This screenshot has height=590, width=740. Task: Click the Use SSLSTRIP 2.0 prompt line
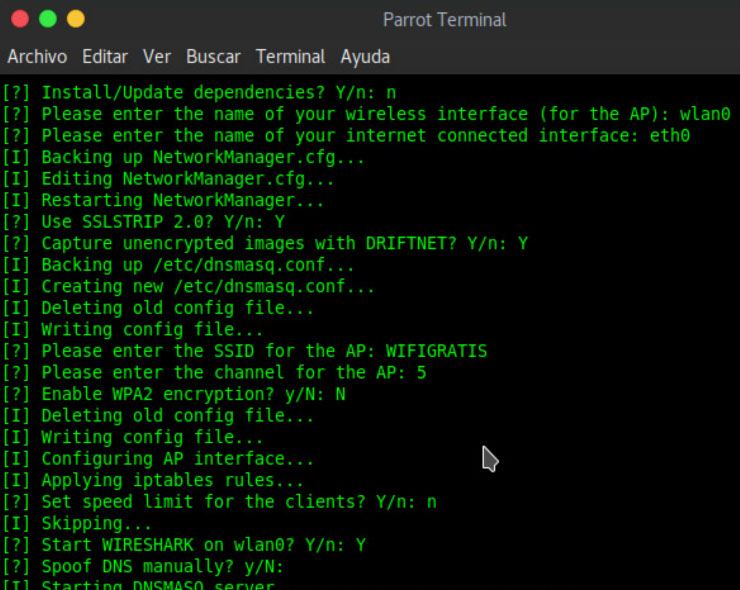(x=150, y=221)
